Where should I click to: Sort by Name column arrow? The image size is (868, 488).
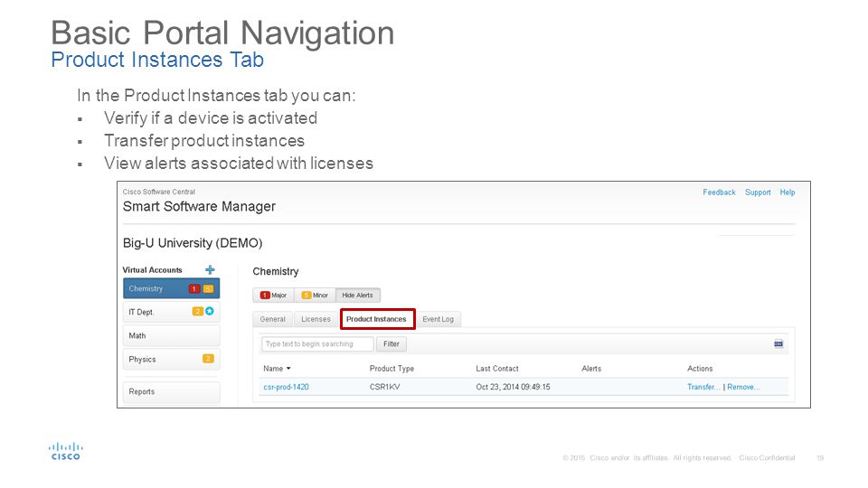point(288,369)
